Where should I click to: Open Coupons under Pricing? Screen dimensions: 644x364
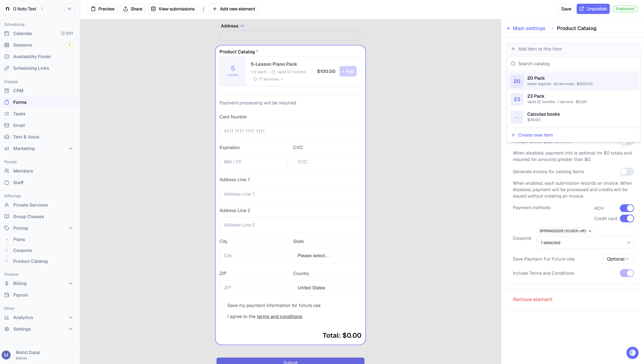(x=23, y=250)
